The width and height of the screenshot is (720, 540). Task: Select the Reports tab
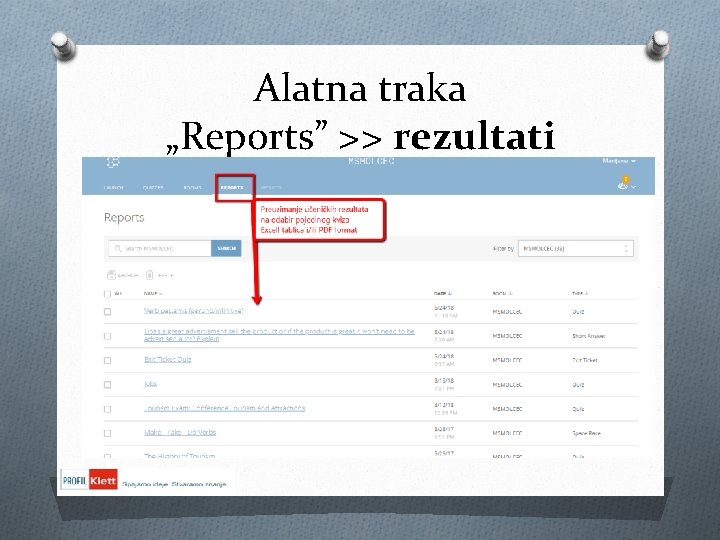tap(232, 187)
